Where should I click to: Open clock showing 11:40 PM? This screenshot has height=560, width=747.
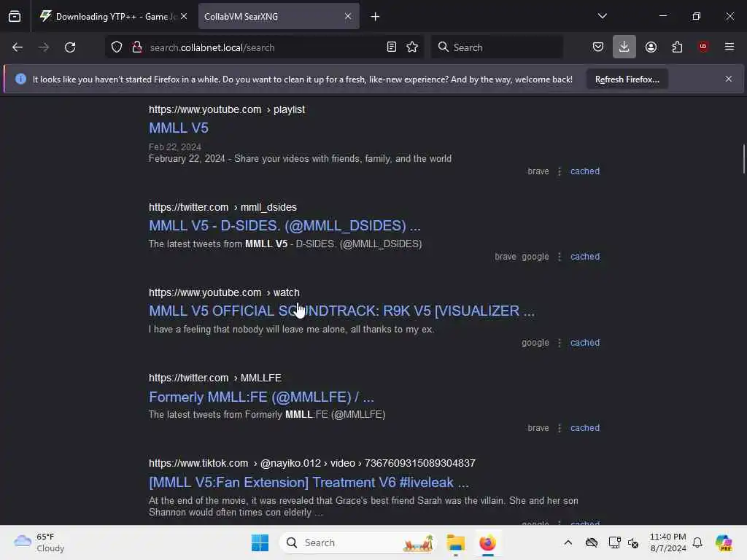pyautogui.click(x=668, y=542)
